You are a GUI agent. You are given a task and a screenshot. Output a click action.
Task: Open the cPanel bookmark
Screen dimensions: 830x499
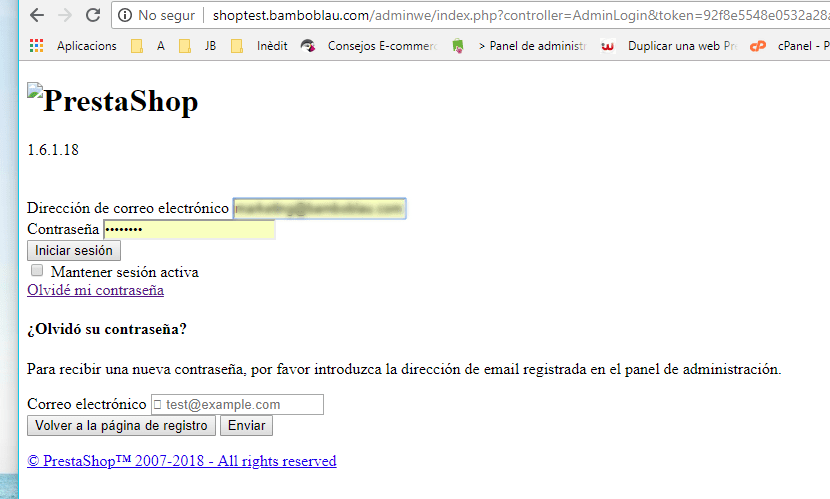click(789, 46)
